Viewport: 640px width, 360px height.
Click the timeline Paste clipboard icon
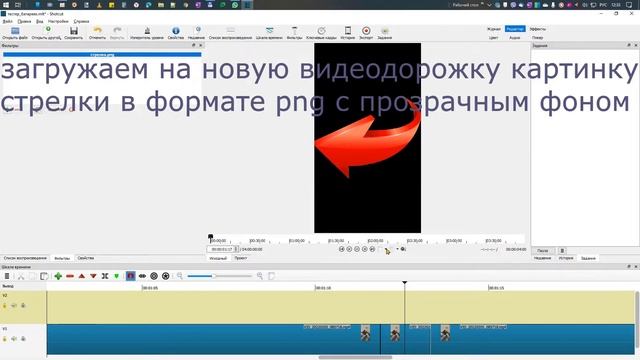tap(44, 276)
